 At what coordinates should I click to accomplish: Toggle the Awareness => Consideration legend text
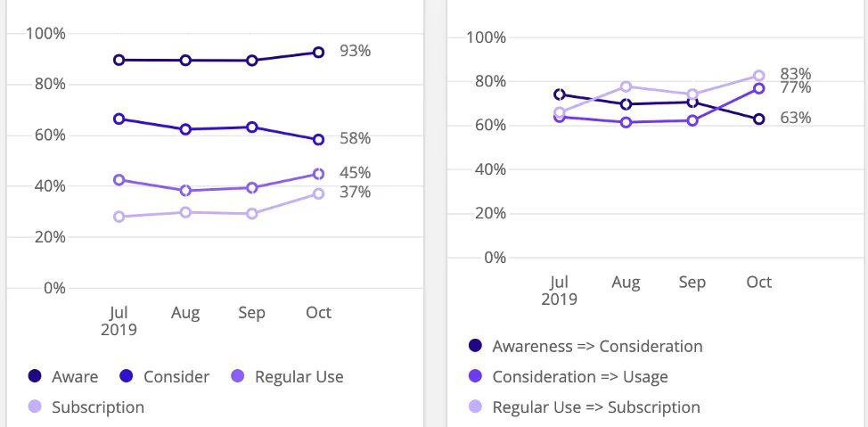[x=597, y=346]
